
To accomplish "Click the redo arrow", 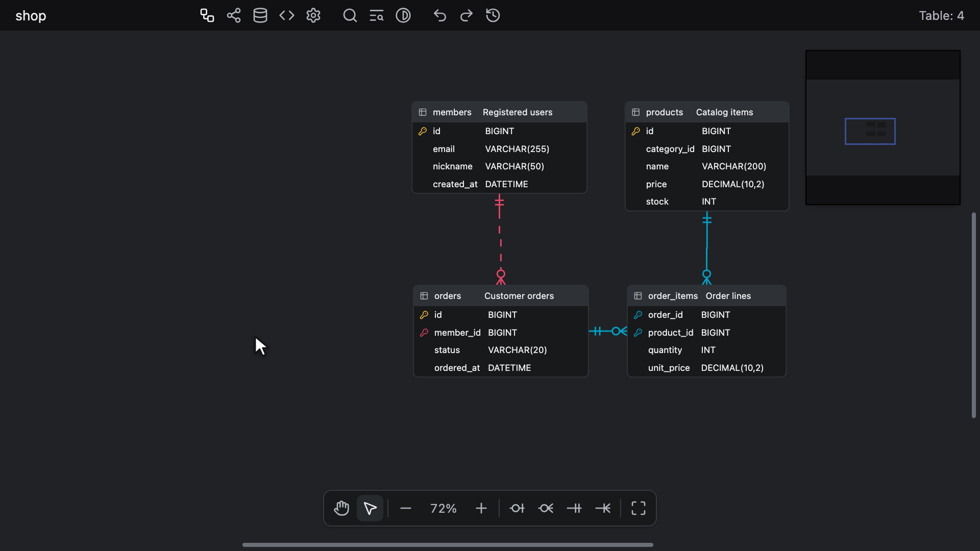I will click(x=467, y=15).
